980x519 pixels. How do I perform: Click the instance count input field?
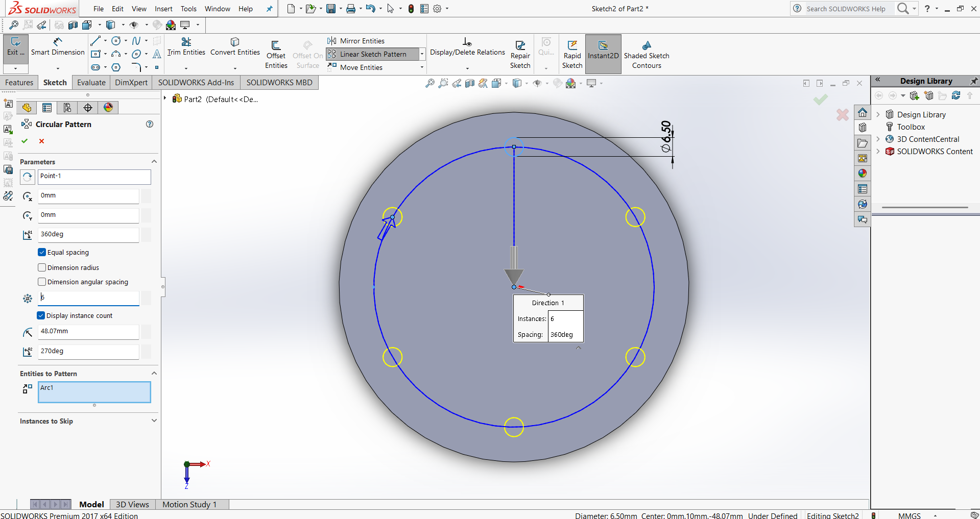[x=88, y=298]
